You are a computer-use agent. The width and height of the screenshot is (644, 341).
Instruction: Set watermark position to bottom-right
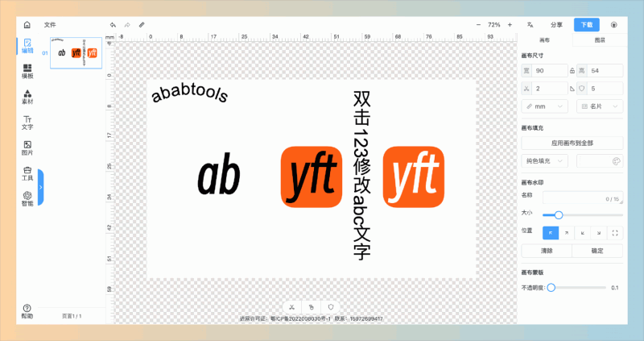(x=599, y=233)
